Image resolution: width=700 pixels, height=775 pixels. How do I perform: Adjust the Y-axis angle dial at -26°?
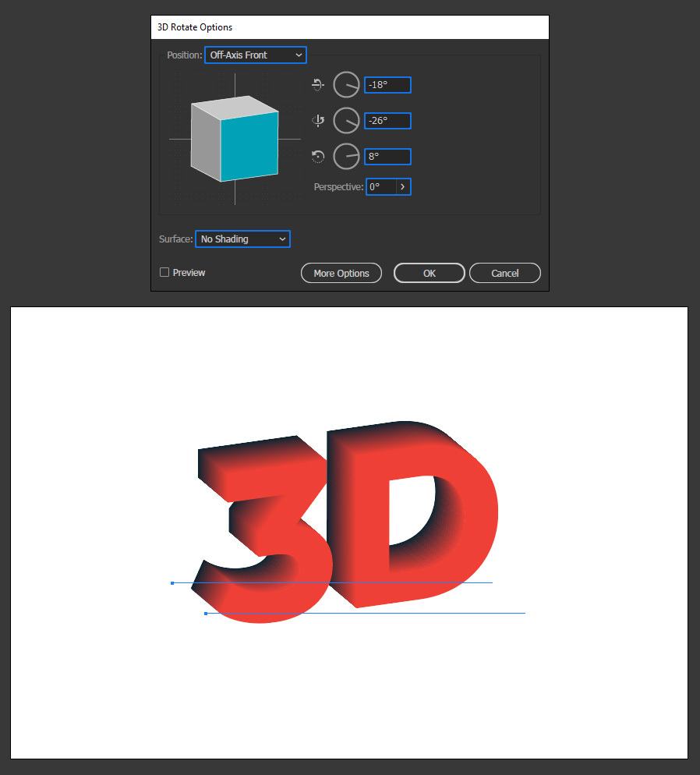(x=346, y=121)
